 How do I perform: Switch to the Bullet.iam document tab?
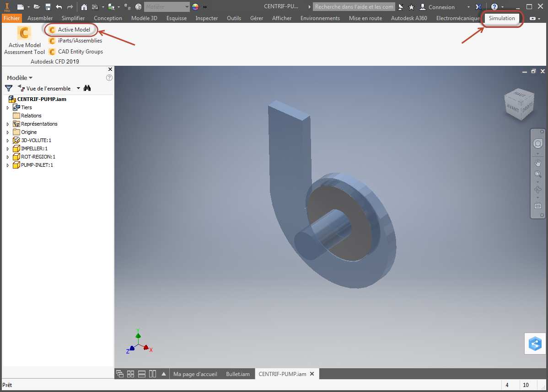pos(238,374)
